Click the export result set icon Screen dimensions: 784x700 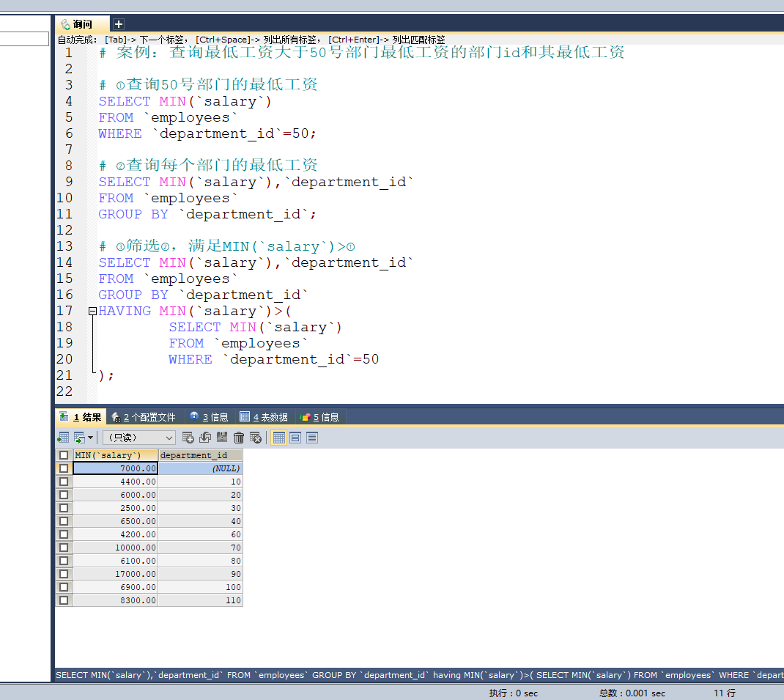pyautogui.click(x=63, y=438)
